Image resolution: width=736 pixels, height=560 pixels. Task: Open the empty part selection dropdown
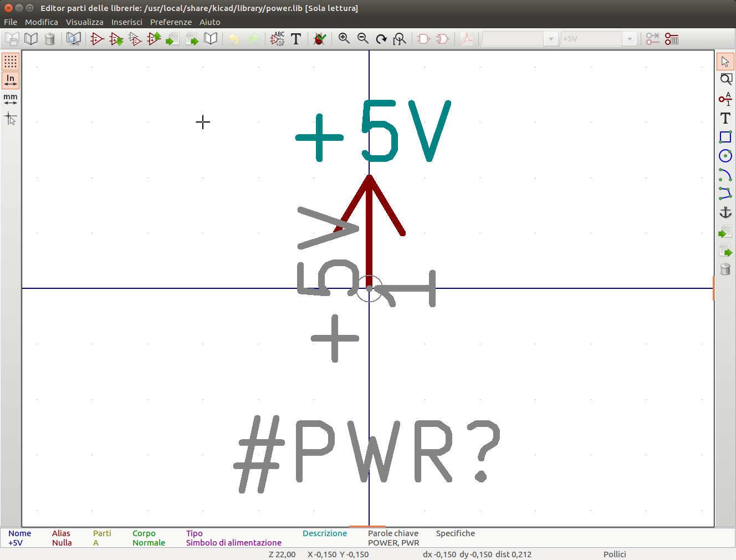tap(550, 39)
